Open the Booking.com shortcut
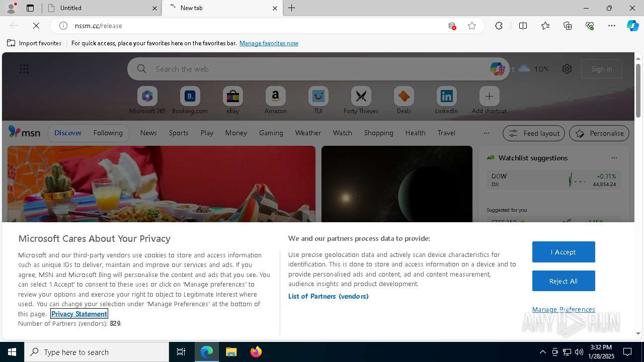Screen dimensions: 644x362 190,101
